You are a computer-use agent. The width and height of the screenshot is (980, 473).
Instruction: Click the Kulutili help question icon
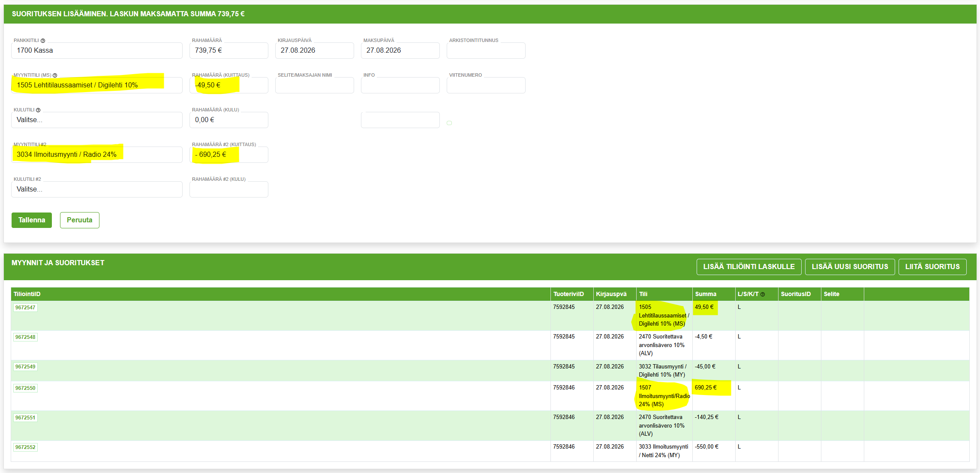(x=38, y=110)
